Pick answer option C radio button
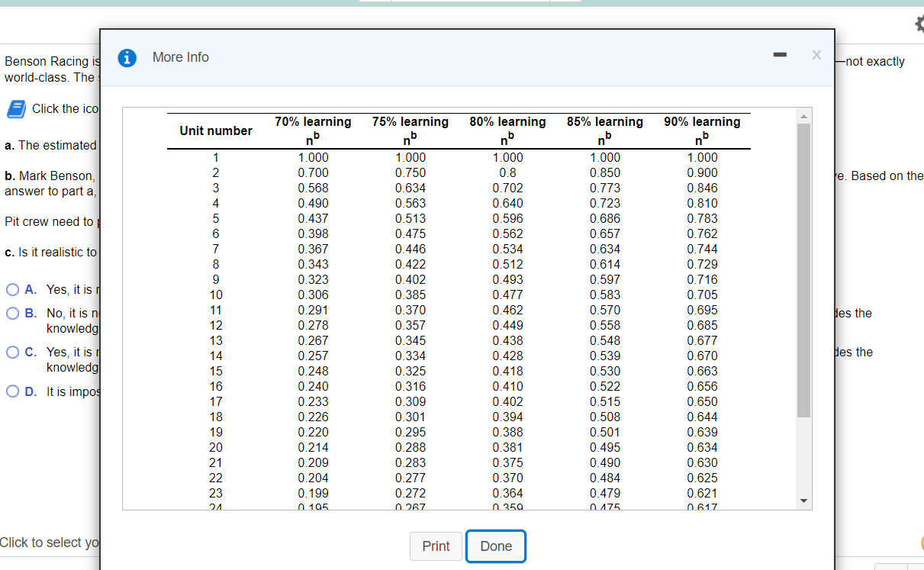924x570 pixels. (x=13, y=353)
